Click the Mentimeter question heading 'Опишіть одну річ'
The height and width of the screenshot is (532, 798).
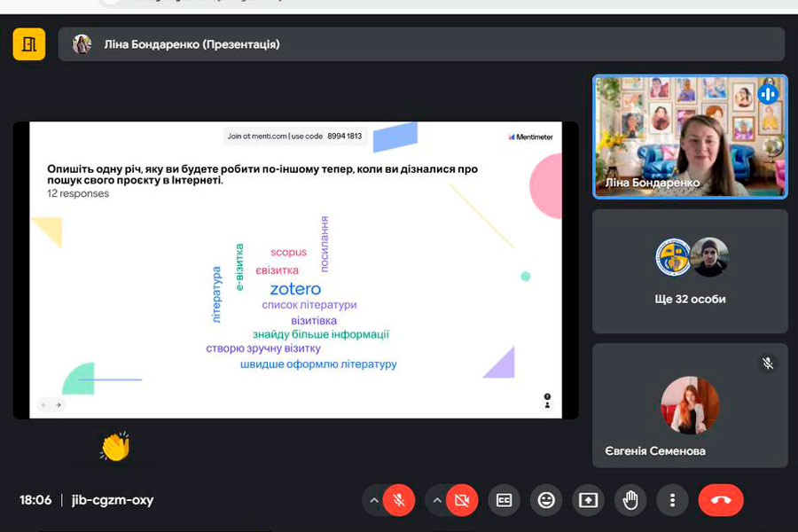(x=262, y=174)
